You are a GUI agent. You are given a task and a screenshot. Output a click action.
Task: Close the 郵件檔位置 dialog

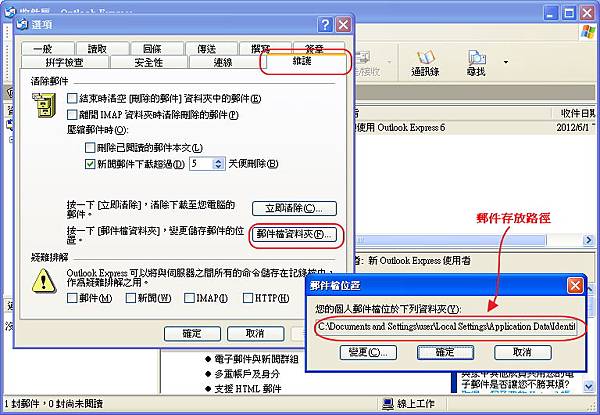click(575, 285)
